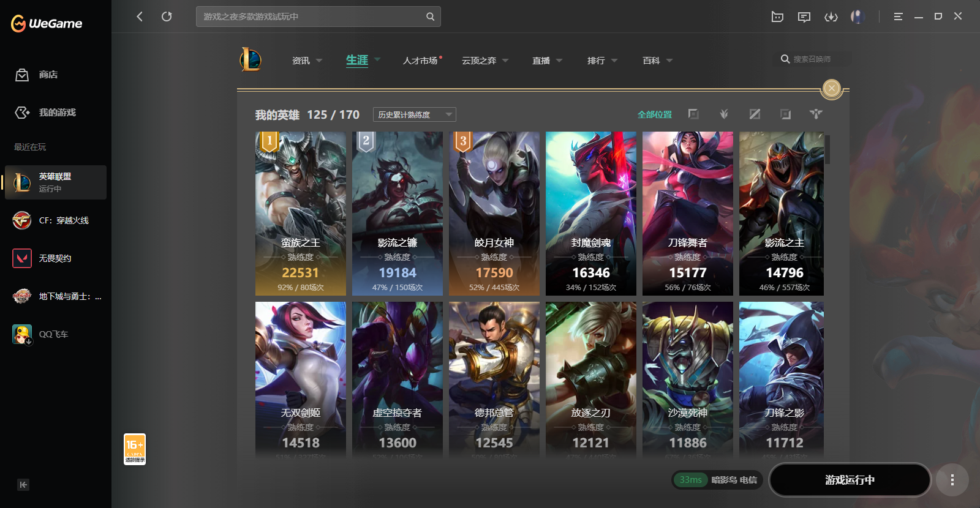Select 全部位置 all positions filter
The image size is (980, 508).
655,114
